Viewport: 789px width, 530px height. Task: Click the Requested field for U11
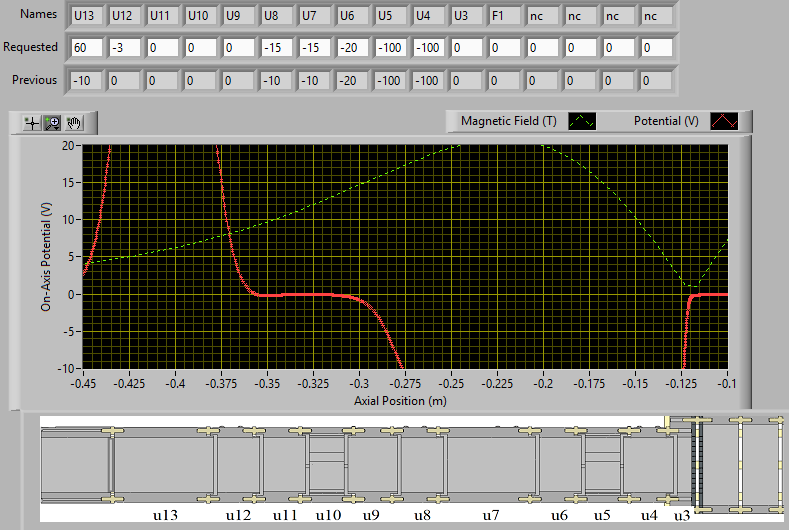(x=163, y=48)
